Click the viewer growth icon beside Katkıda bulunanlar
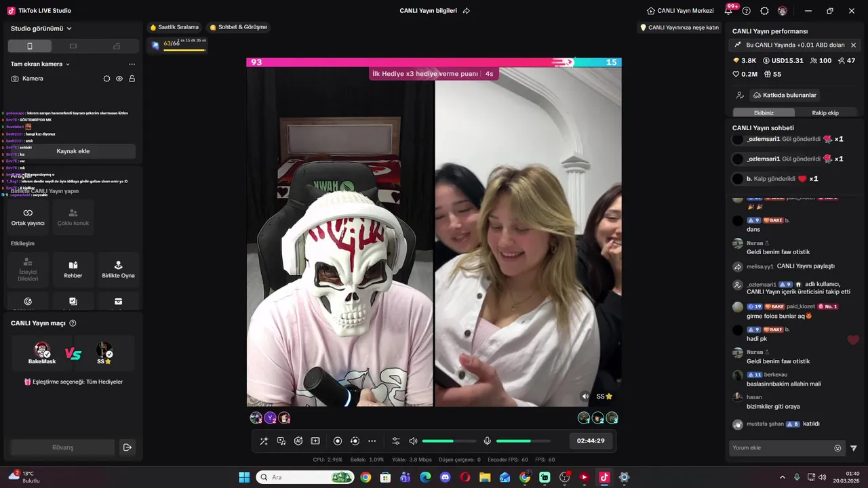This screenshot has height=488, width=868. tap(740, 96)
